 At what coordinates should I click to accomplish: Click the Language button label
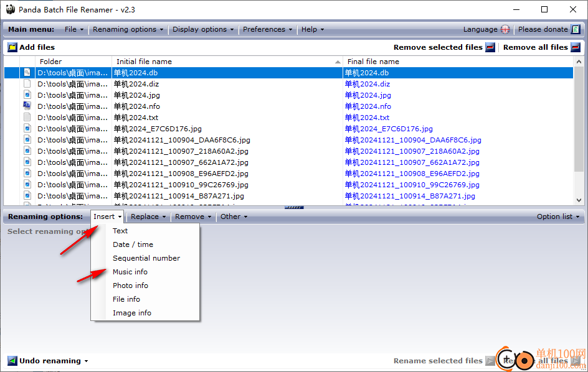coord(480,29)
